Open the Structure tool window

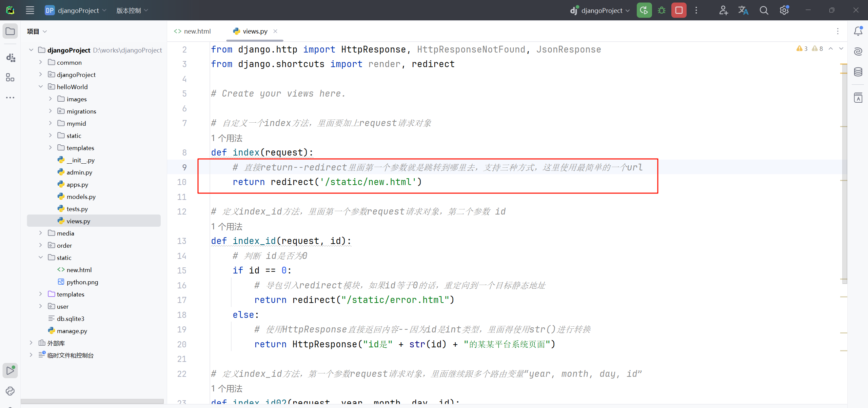point(10,78)
